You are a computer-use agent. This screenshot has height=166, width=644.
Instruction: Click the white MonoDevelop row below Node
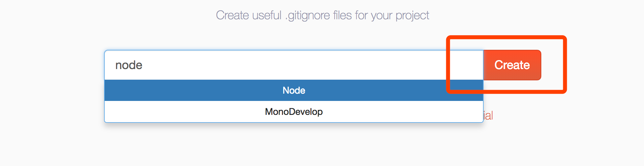294,112
